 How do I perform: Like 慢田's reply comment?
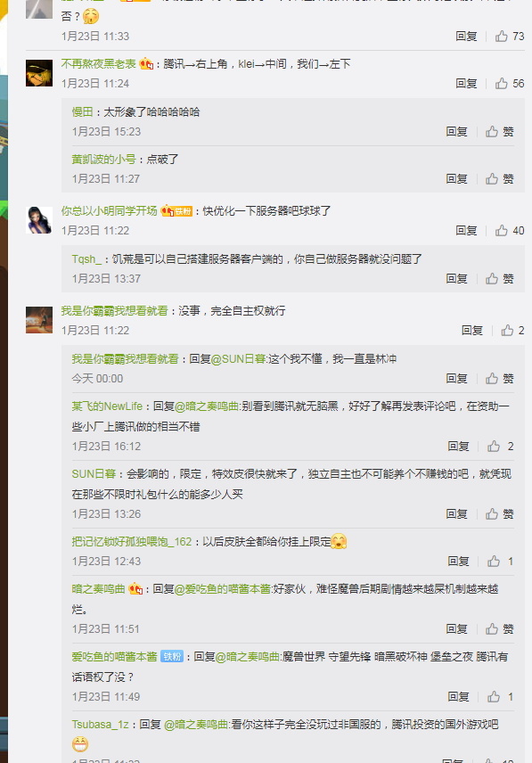[499, 131]
